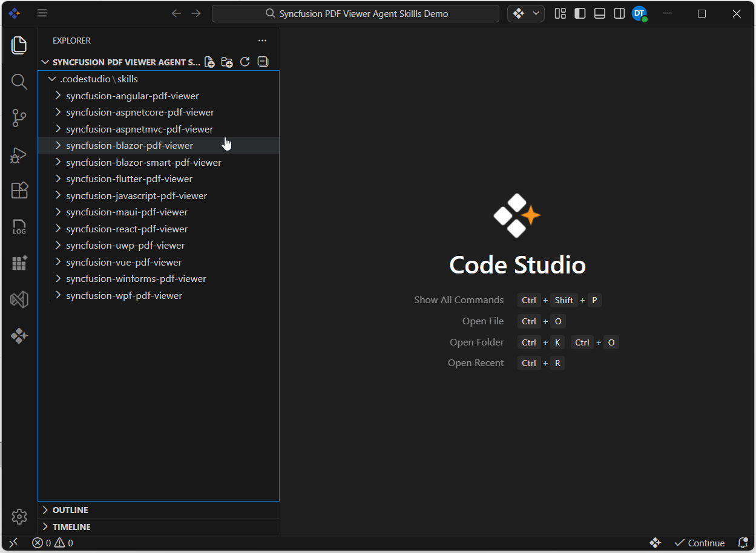The height and width of the screenshot is (553, 756).
Task: Go back using the title bar arrow
Action: pos(176,13)
